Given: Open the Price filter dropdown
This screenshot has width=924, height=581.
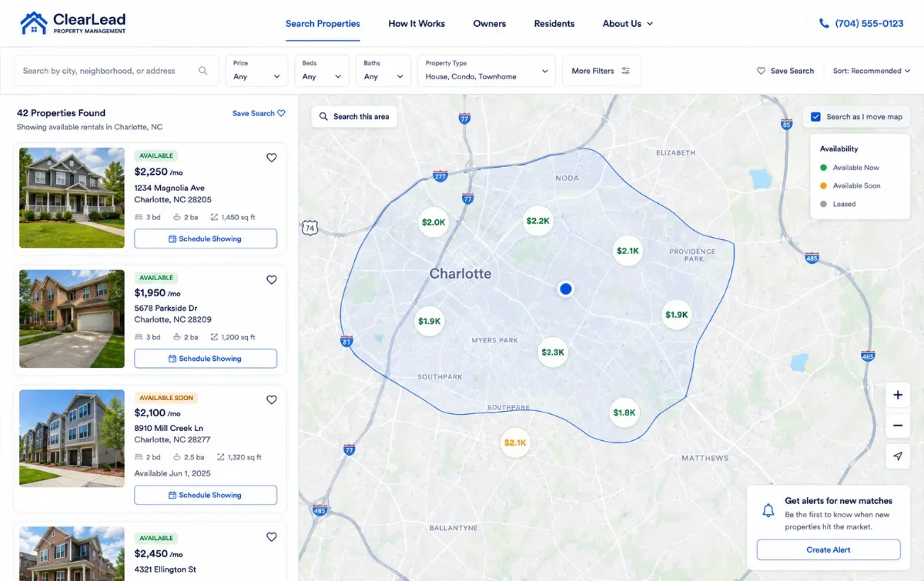Looking at the screenshot, I should (x=257, y=71).
